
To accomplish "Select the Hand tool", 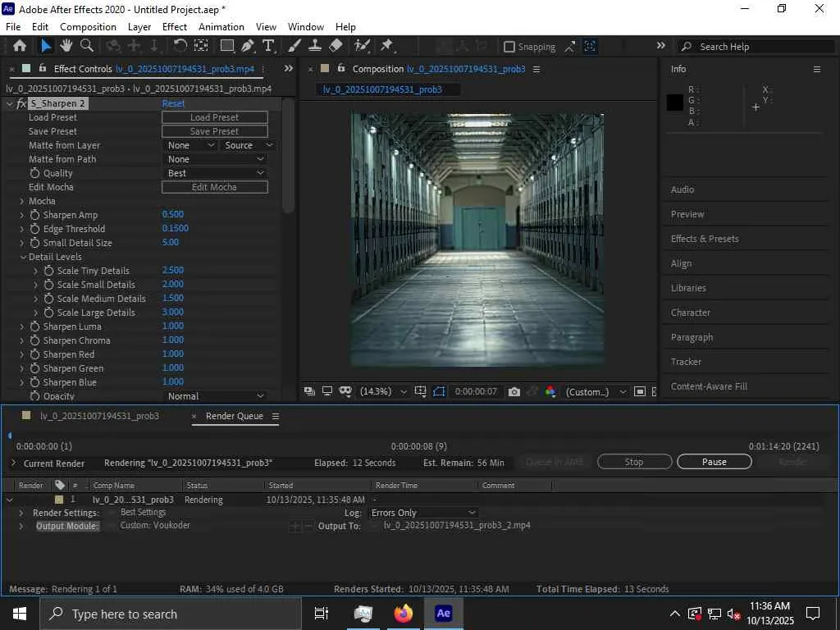I will 66,46.
